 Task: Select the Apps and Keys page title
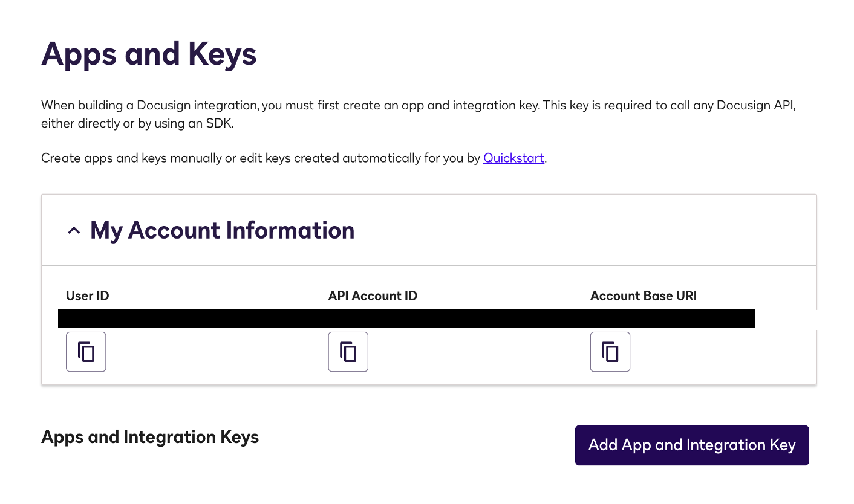click(x=149, y=54)
